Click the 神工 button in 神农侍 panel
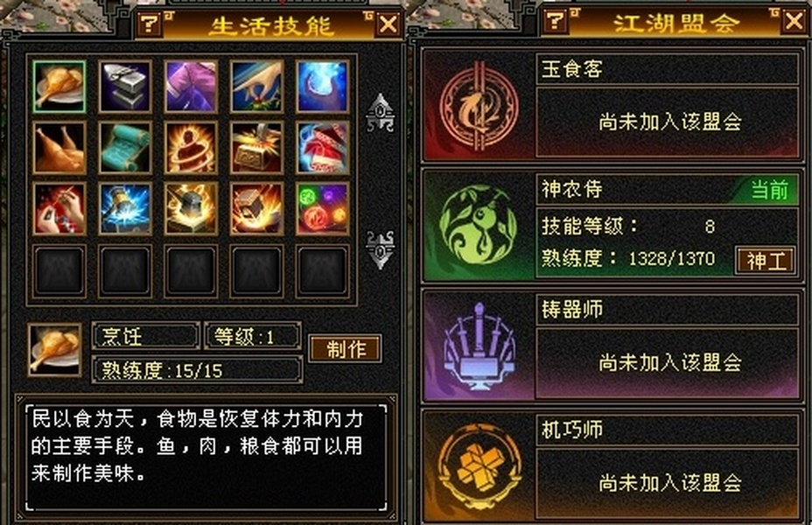Image resolution: width=812 pixels, height=525 pixels. coord(766,261)
